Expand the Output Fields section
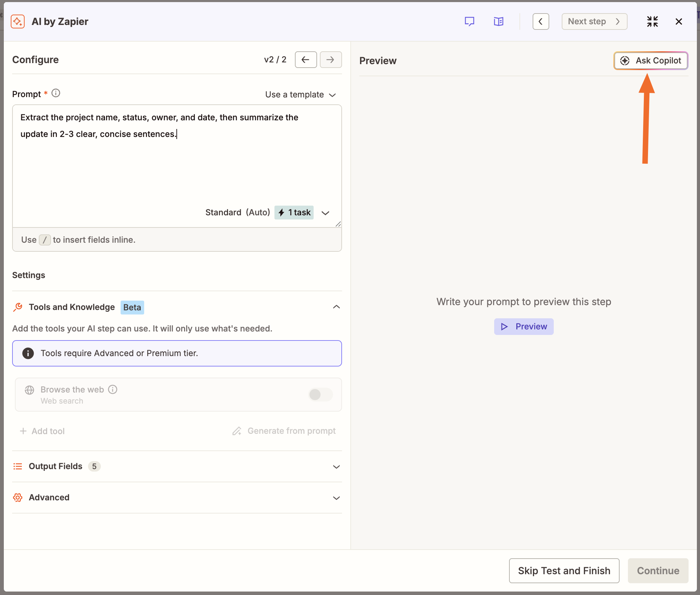Viewport: 700px width, 595px height. click(x=336, y=467)
